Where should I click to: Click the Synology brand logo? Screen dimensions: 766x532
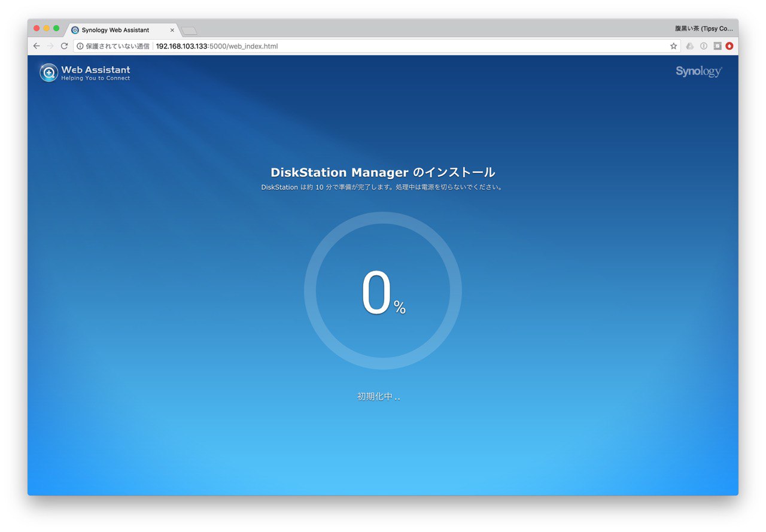[699, 72]
